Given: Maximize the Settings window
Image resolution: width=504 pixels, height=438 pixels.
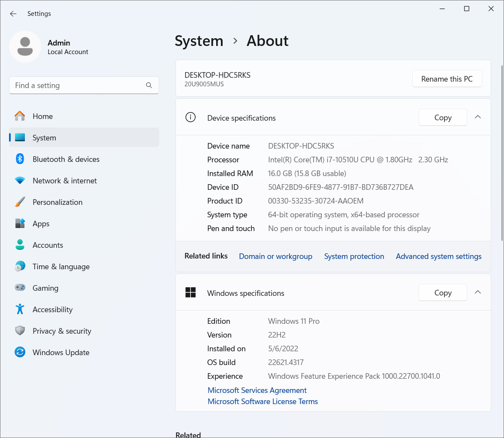Looking at the screenshot, I should pos(467,9).
